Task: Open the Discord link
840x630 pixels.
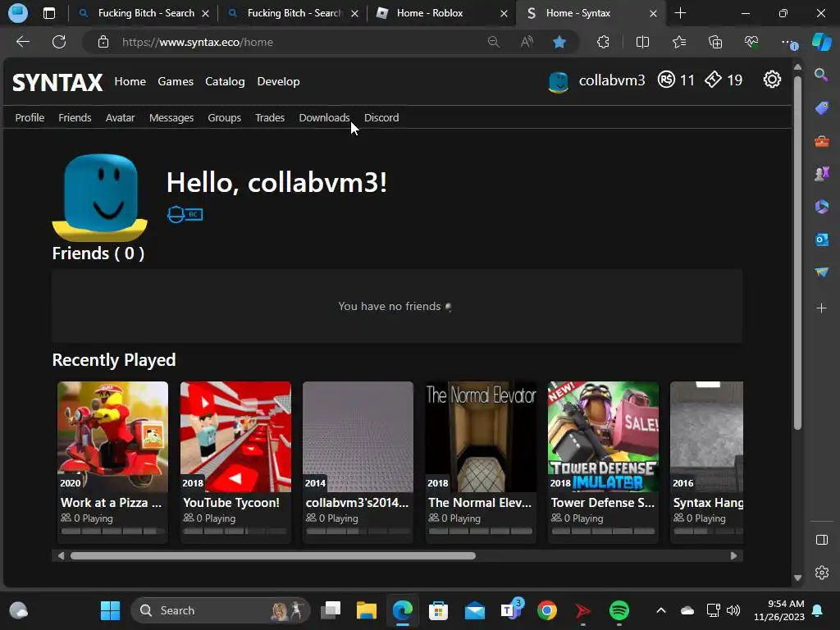Action: [381, 118]
